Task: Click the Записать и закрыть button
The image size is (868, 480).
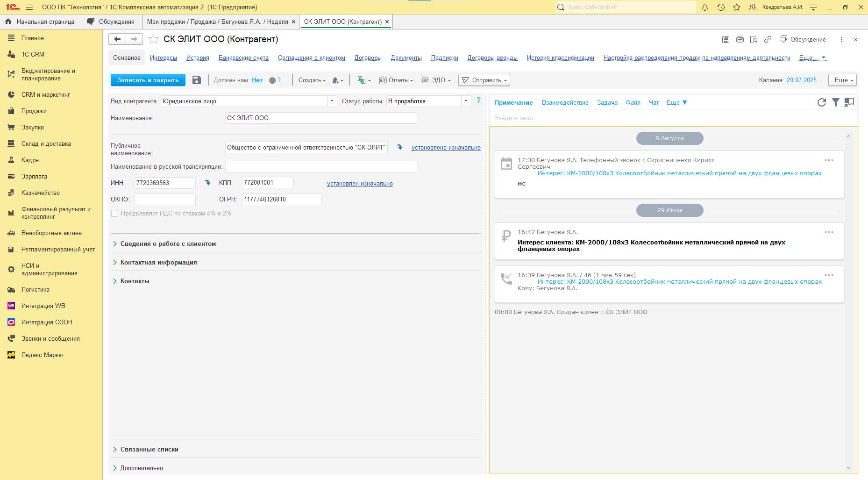Action: (x=148, y=80)
